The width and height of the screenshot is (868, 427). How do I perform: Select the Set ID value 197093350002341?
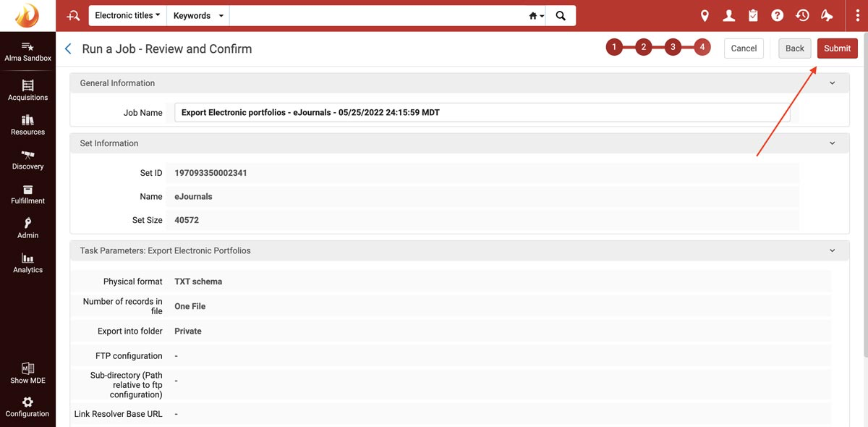[210, 173]
